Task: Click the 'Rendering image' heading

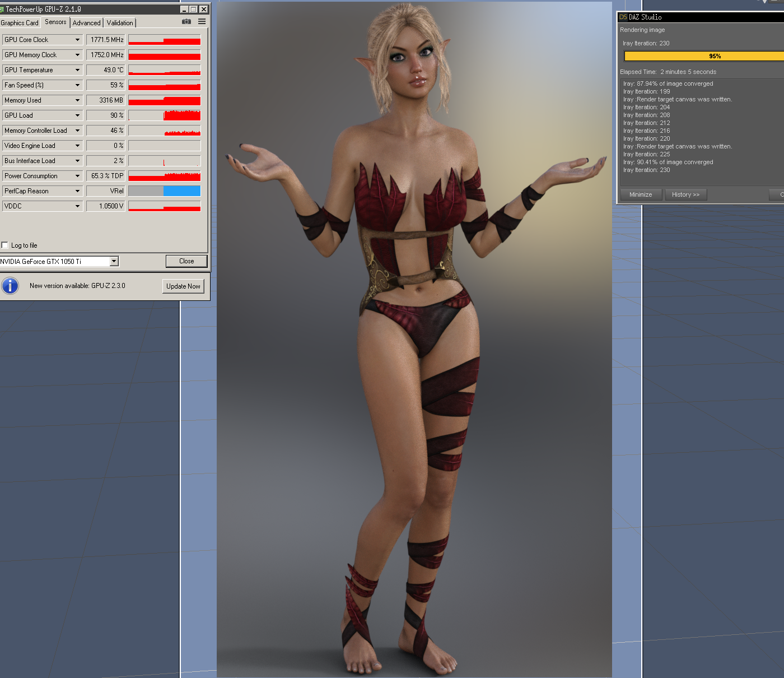Action: pyautogui.click(x=642, y=30)
